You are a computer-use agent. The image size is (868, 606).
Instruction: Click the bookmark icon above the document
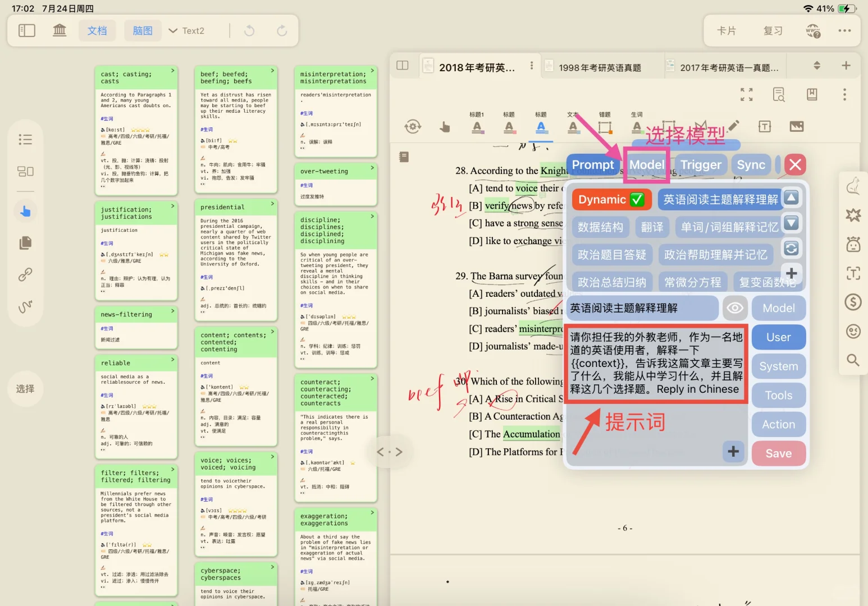pos(812,94)
